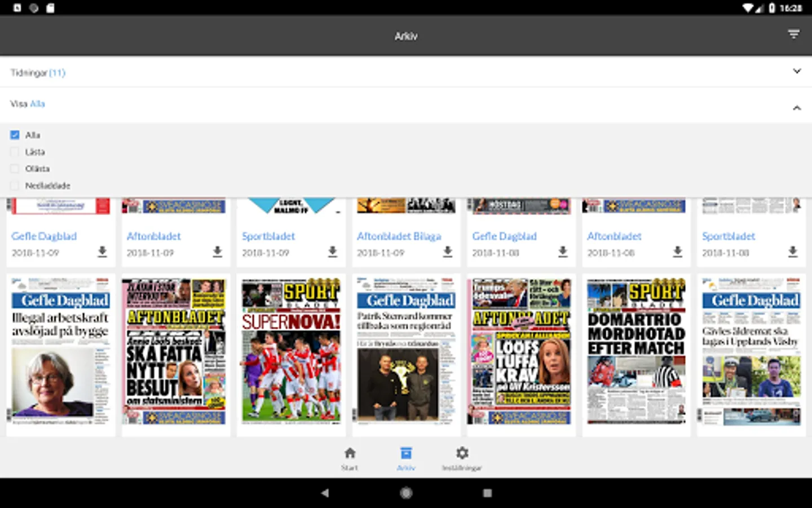Click the Aftonbladet title dated 2018-11-08

[x=614, y=237]
